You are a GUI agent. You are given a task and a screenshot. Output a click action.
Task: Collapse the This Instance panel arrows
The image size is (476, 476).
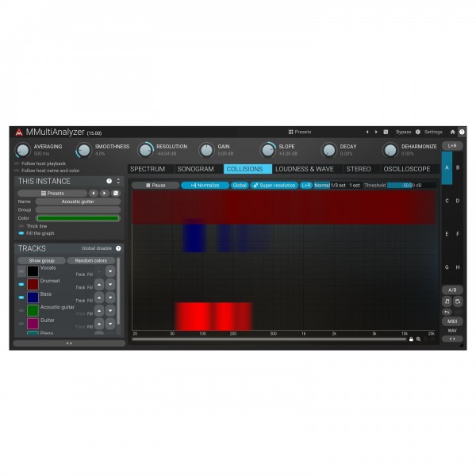(x=118, y=181)
